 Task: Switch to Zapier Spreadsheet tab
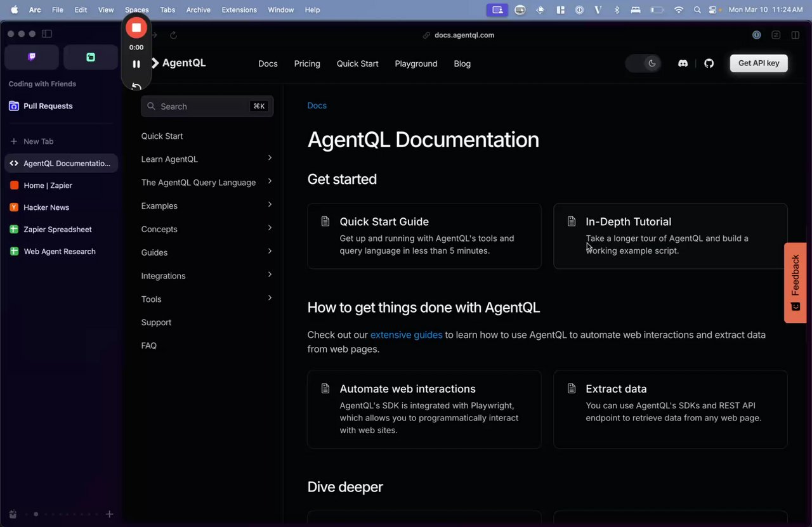61,230
